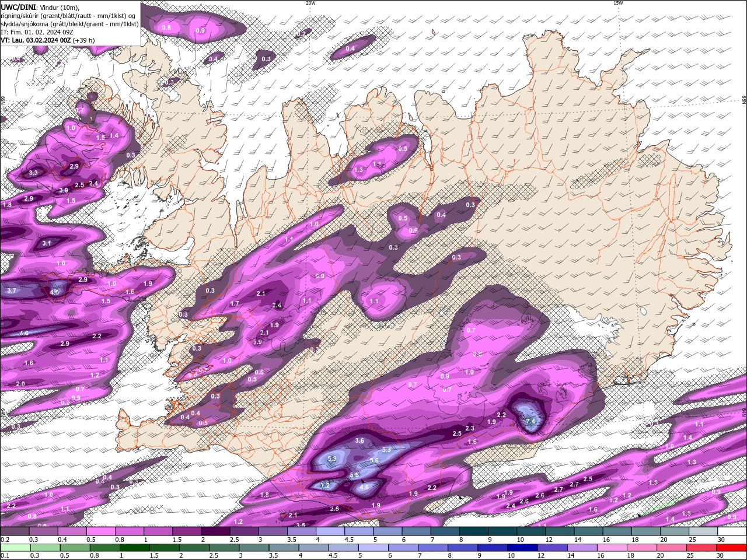Viewport: 747px width, 560px height.
Task: Pick the dusky purple 0.2–0.3 swatch on the purple scale
Action: point(15,531)
